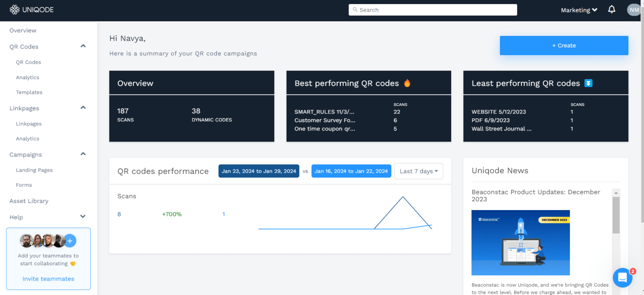
Task: Open the notifications bell
Action: 611,10
